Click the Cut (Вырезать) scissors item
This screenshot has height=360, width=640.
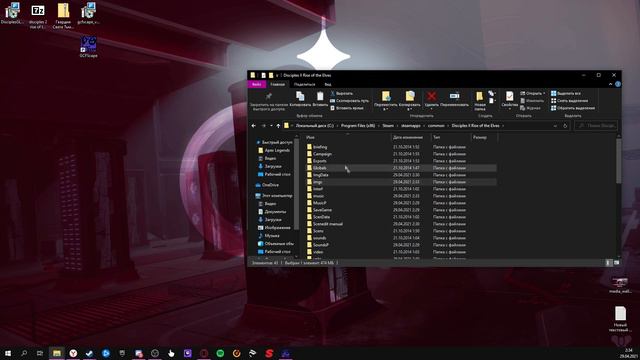pos(342,93)
